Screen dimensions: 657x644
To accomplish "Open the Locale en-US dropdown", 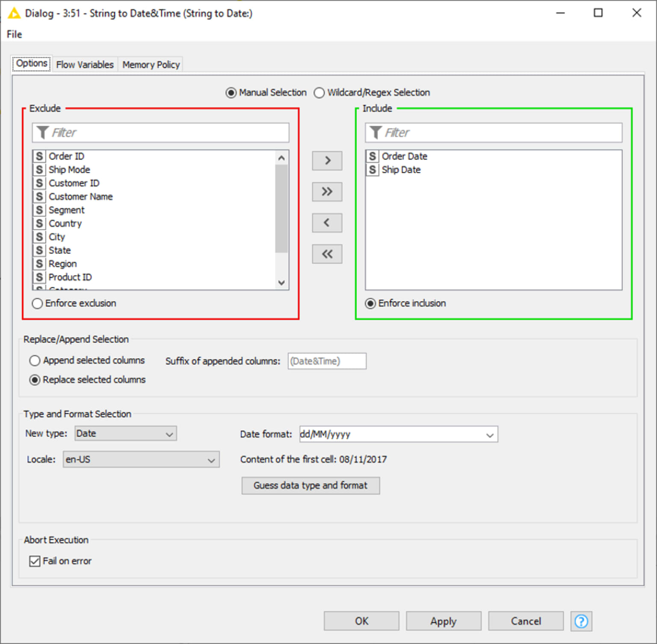I will pyautogui.click(x=141, y=459).
